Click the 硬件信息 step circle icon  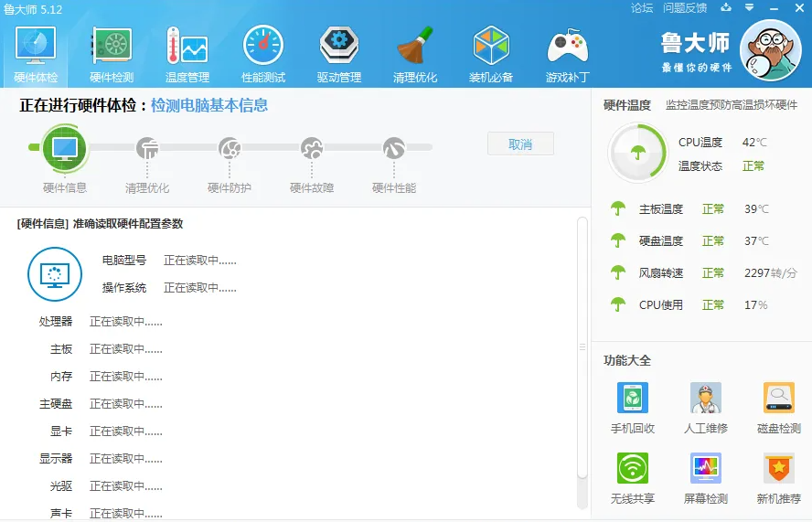click(65, 148)
